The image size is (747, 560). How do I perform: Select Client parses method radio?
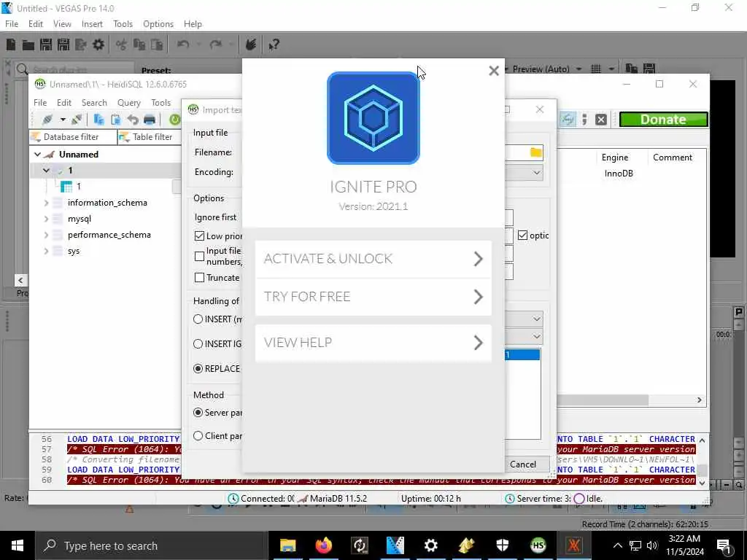click(x=198, y=436)
